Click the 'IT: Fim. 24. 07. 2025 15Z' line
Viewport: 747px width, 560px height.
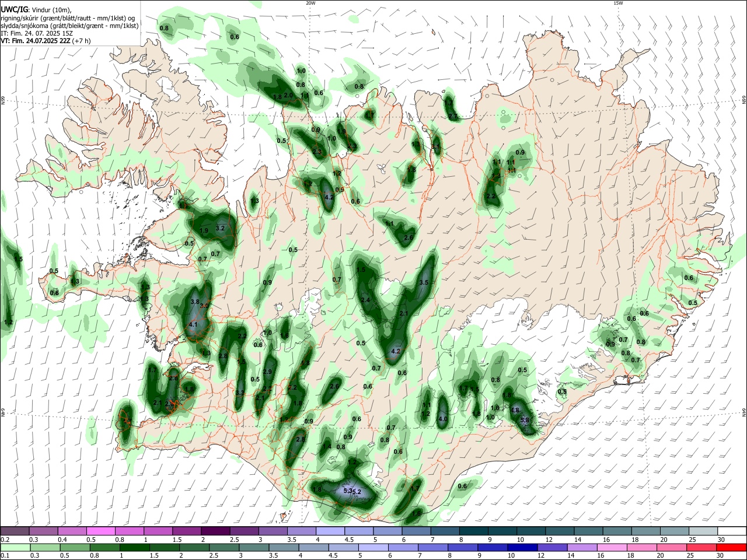click(37, 33)
